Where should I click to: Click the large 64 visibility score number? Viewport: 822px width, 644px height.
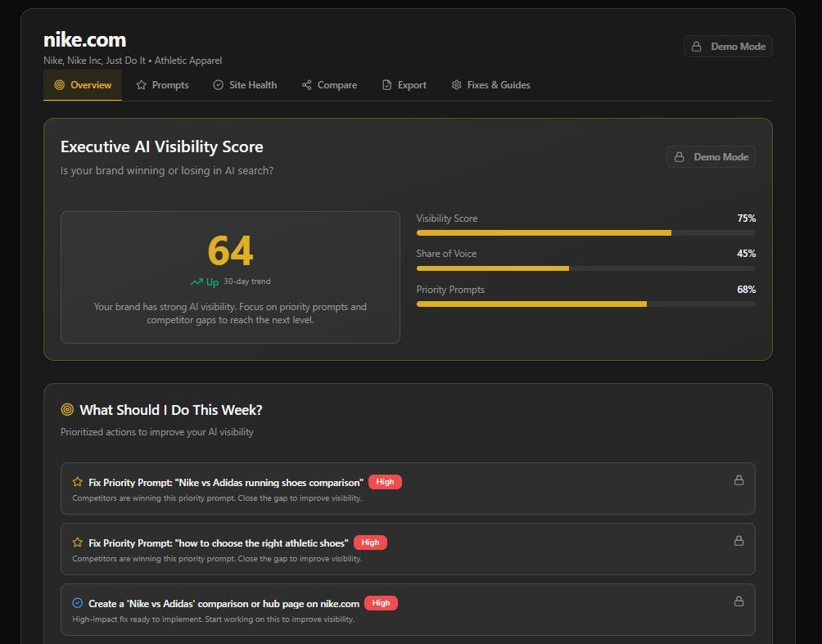tap(230, 250)
